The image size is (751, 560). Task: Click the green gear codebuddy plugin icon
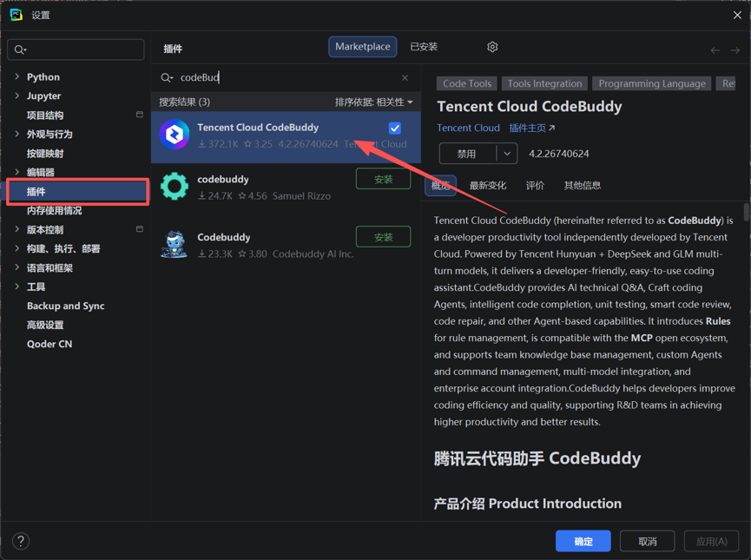click(x=175, y=186)
